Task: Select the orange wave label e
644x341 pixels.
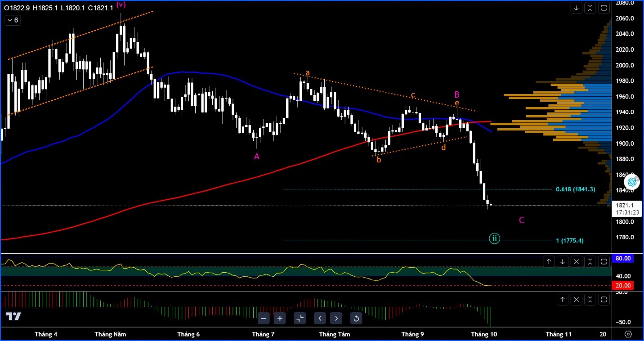Action: [x=457, y=103]
